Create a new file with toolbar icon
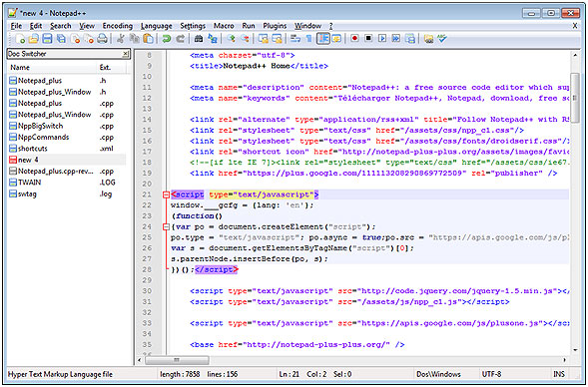The height and width of the screenshot is (387, 588). (x=20, y=39)
